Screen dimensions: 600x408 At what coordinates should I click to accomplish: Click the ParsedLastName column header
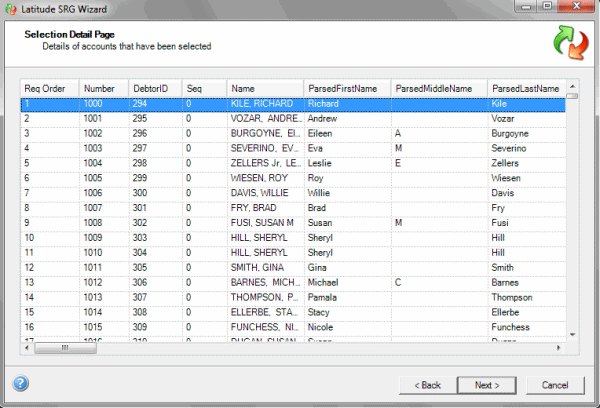point(527,89)
